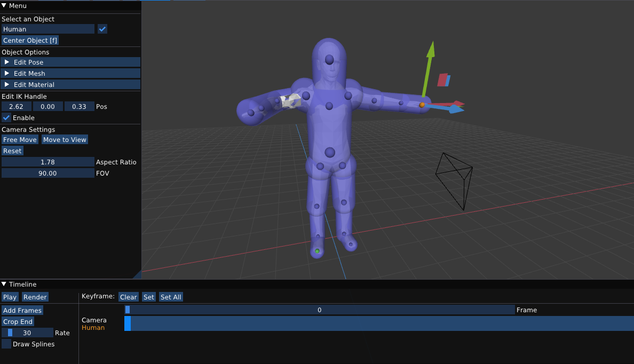Click the green joint on the foot
This screenshot has height=364, width=634.
tap(317, 251)
